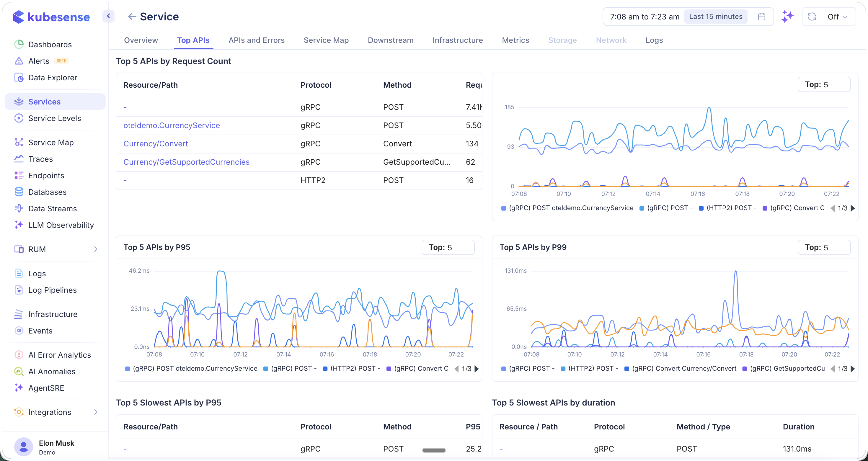The width and height of the screenshot is (868, 461).
Task: Click the Last 15 minutes time range button
Action: [x=716, y=16]
